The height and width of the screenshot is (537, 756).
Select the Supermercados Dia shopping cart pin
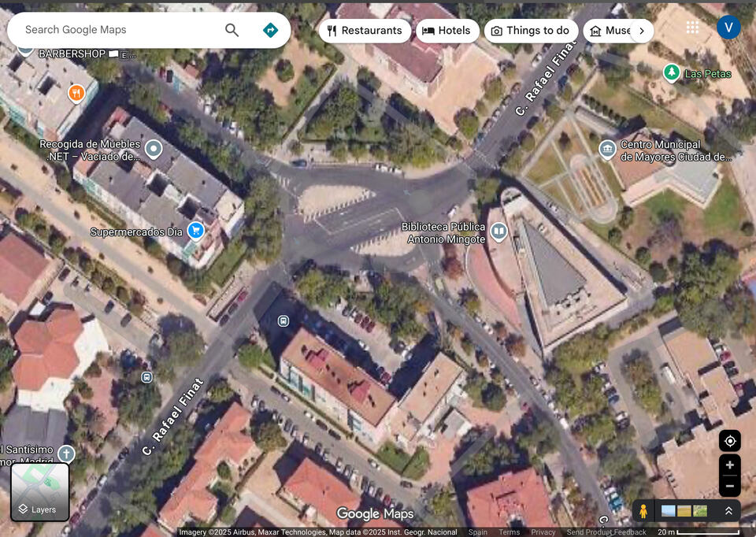coord(195,231)
